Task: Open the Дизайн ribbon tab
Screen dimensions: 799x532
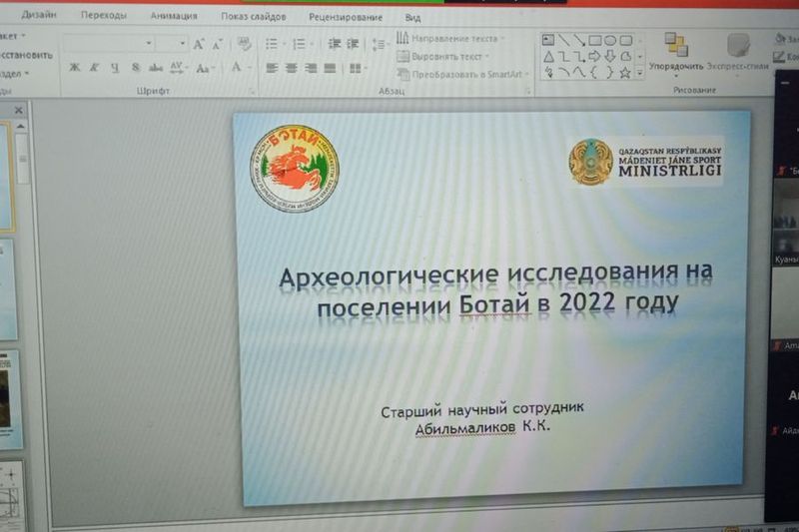Action: 39,17
